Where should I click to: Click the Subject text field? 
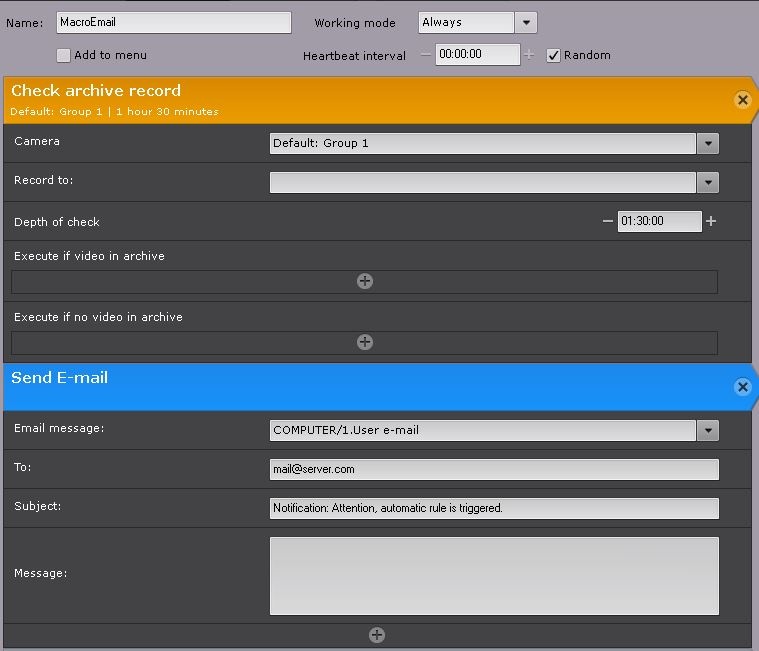[494, 508]
